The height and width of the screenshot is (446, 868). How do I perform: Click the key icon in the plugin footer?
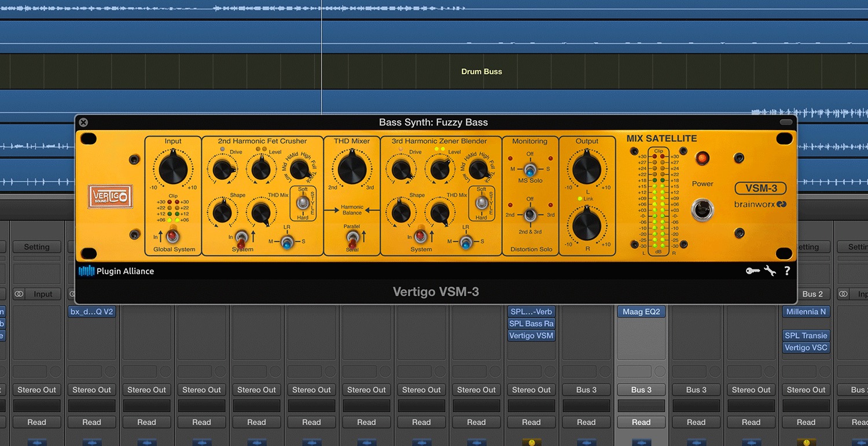tap(752, 270)
